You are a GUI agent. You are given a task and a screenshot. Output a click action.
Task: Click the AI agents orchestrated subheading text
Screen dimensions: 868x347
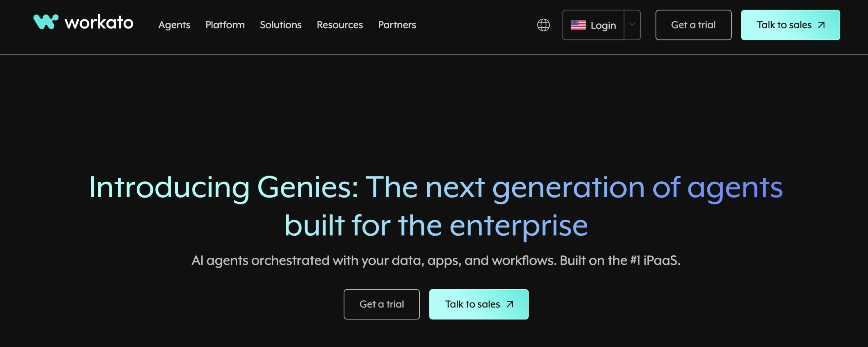coord(436,260)
